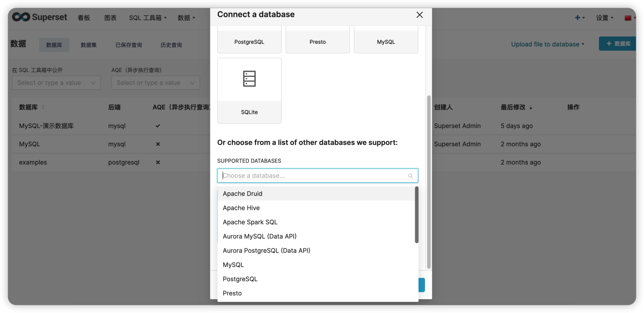Click AQE checkmark in MySQL-演示数据库 row
Screen dimensions: 644x313
(x=158, y=126)
